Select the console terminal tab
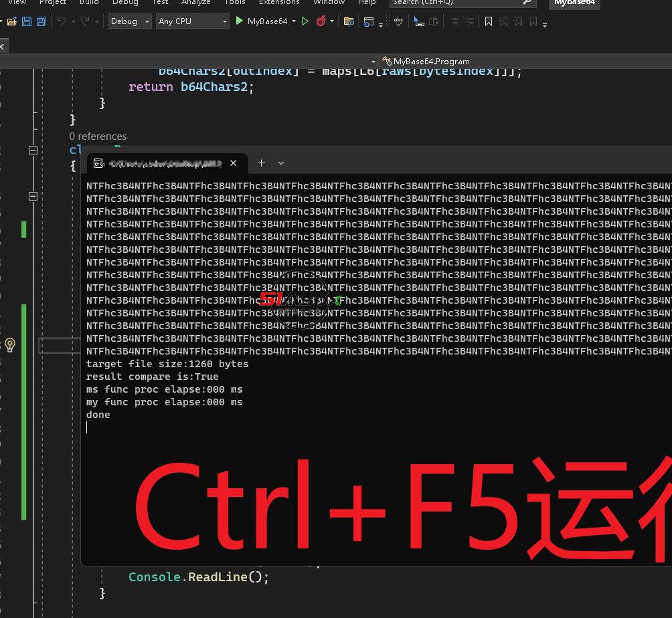The height and width of the screenshot is (618, 672). [161, 163]
